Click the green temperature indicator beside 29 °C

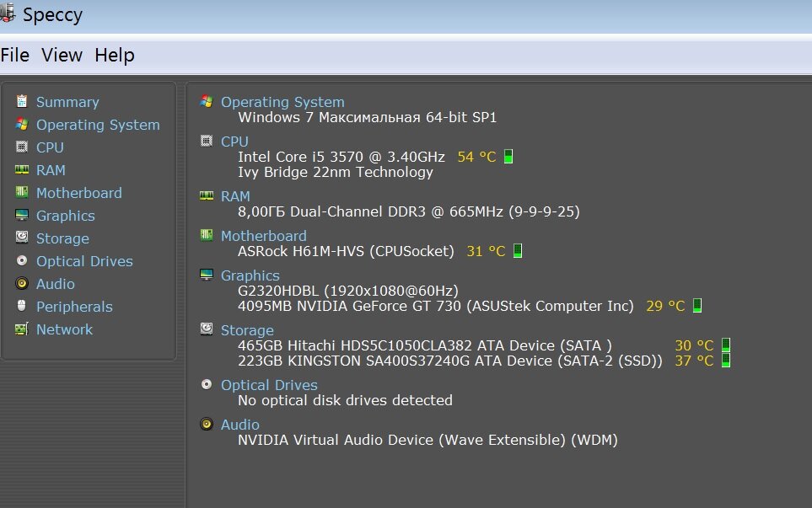[x=697, y=305]
